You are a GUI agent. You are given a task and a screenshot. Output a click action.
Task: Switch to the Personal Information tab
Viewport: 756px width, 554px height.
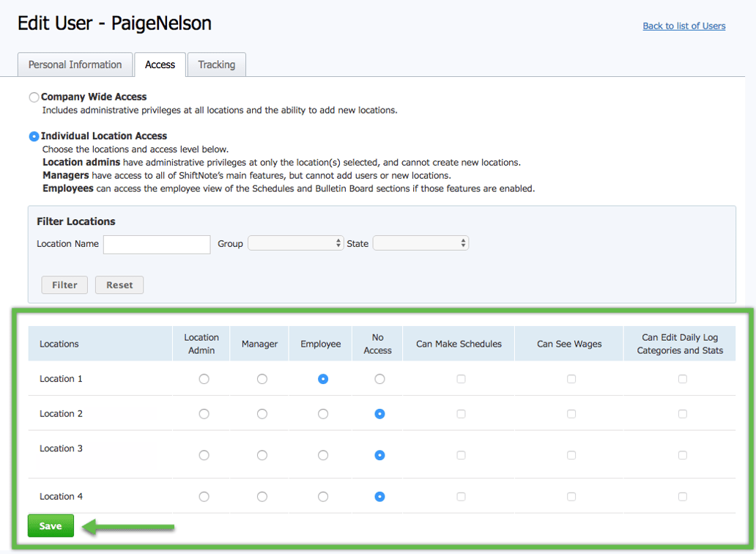[x=75, y=64]
